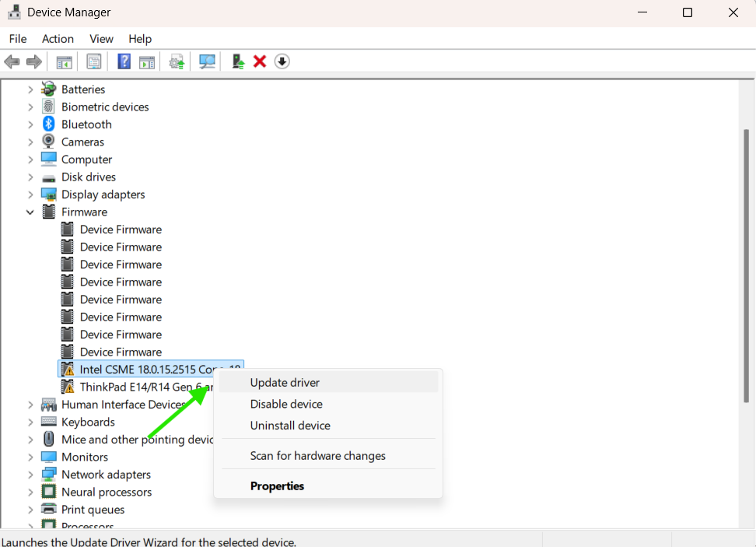756x547 pixels.
Task: Expand the Network adapters category
Action: coord(30,475)
